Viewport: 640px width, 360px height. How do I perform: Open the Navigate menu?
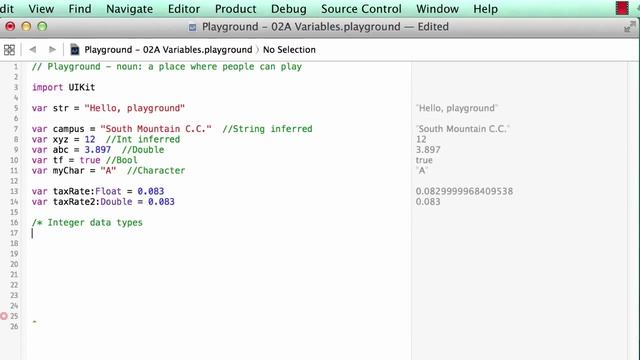(129, 9)
